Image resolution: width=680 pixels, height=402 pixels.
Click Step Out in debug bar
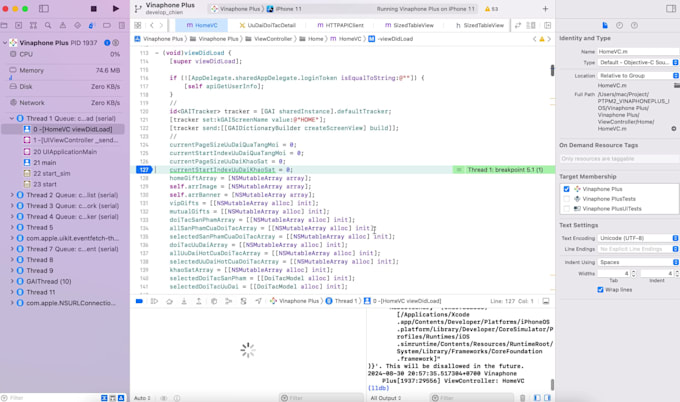click(x=199, y=301)
